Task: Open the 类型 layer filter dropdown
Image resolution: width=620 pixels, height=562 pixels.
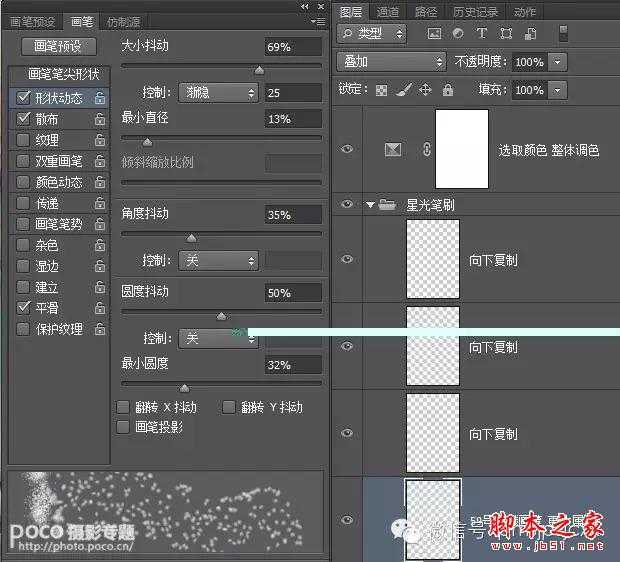Action: 371,34
